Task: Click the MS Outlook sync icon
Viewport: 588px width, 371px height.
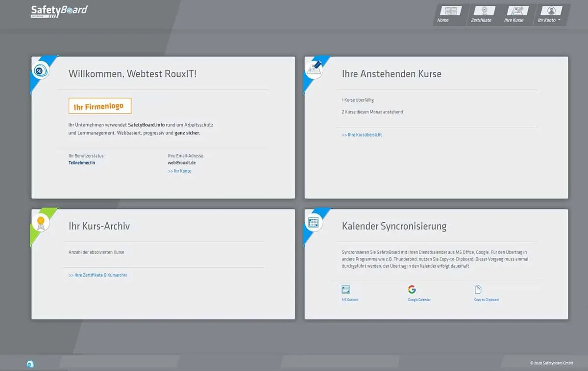Action: (x=345, y=289)
